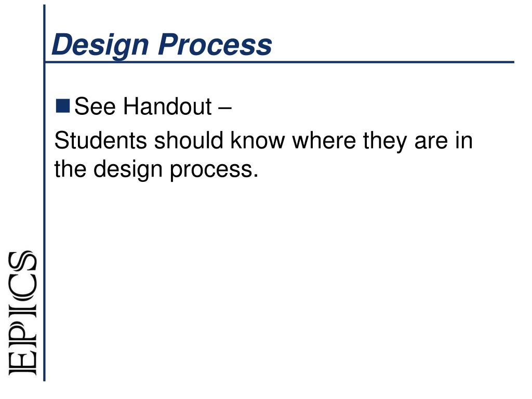Click the word Process in title
The width and height of the screenshot is (532, 399).
pyautogui.click(x=215, y=45)
